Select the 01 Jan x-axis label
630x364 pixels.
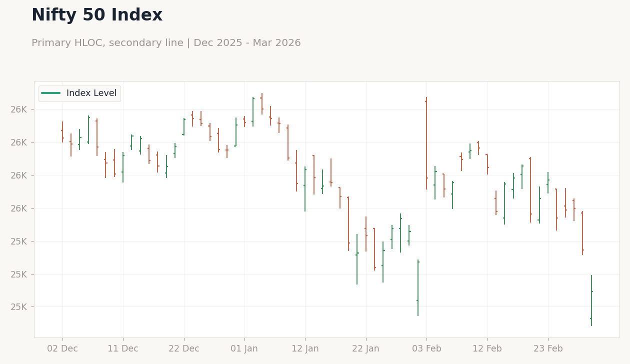(x=244, y=349)
